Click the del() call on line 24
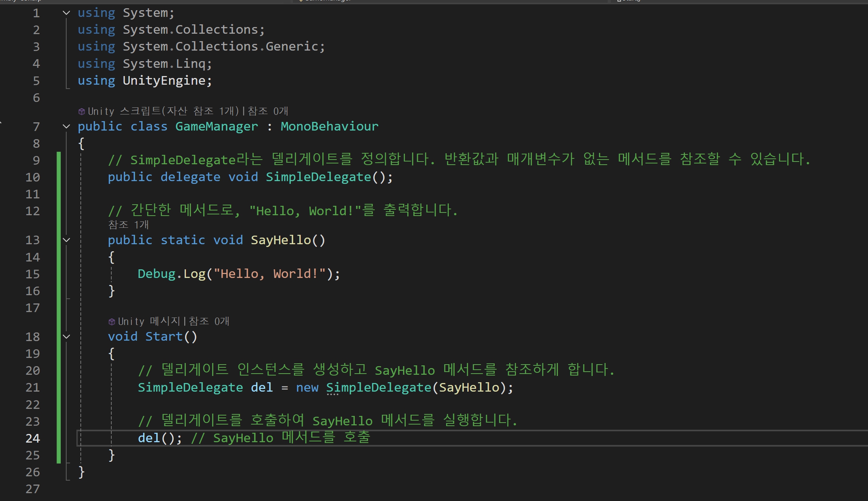Viewport: 868px width, 501px height. point(160,438)
